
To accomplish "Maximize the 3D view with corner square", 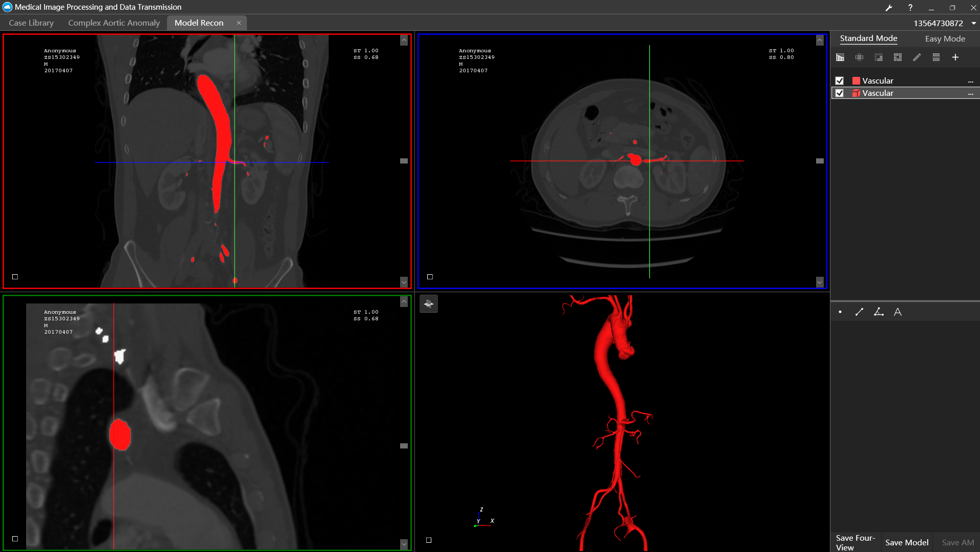I will point(429,540).
